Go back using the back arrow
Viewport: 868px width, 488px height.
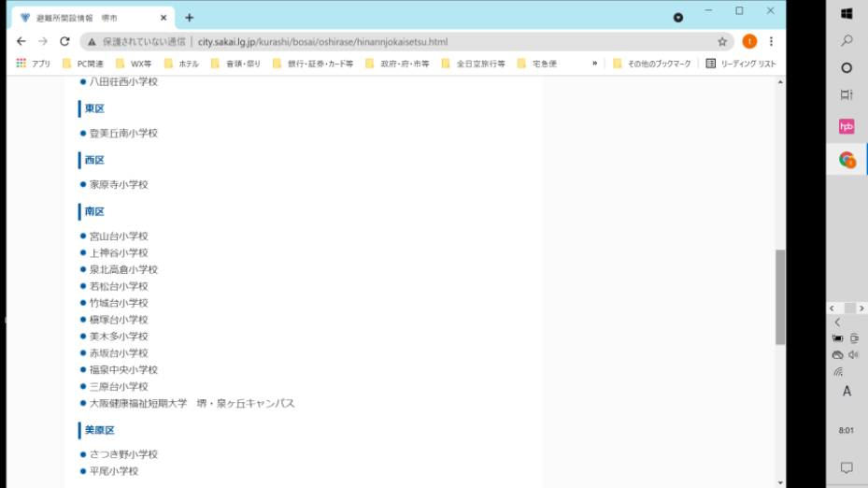click(x=21, y=41)
